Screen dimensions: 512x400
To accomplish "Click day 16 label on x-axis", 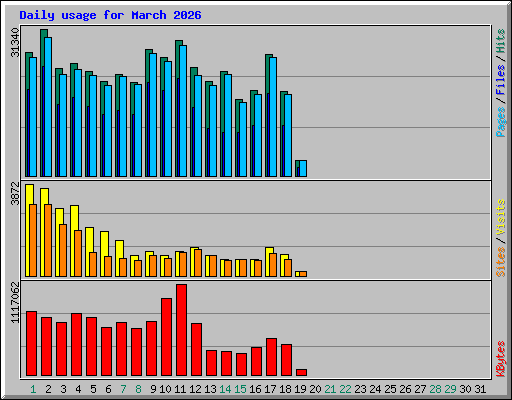I will [255, 389].
